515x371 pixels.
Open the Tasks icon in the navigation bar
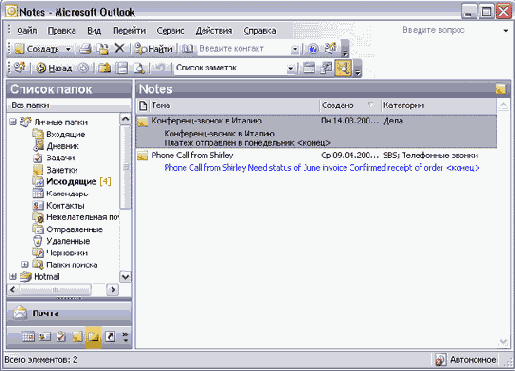61,337
